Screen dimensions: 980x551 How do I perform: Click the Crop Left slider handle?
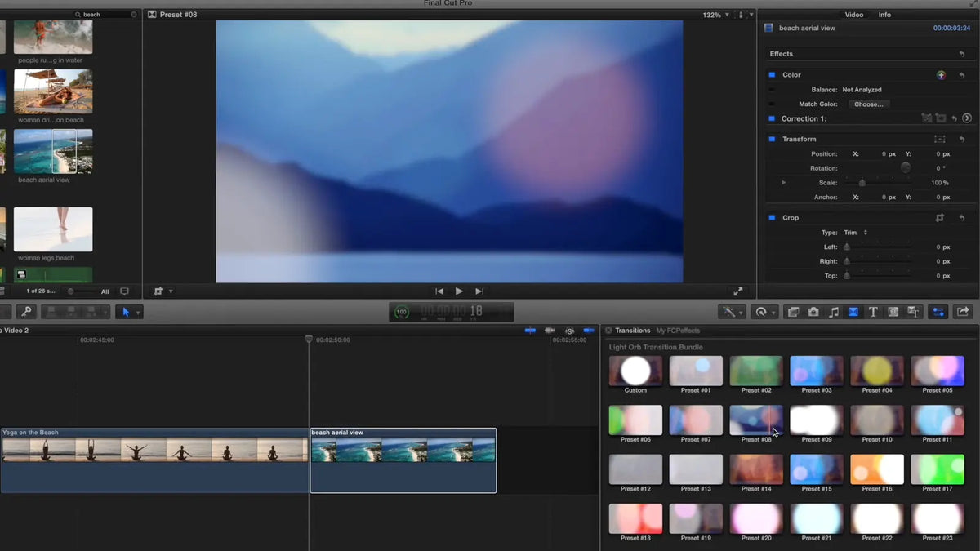click(847, 247)
